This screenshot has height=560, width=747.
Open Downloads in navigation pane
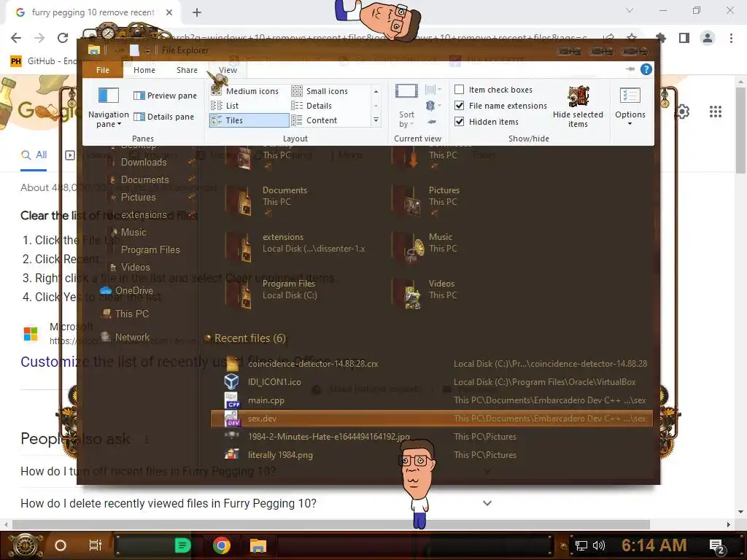click(144, 163)
